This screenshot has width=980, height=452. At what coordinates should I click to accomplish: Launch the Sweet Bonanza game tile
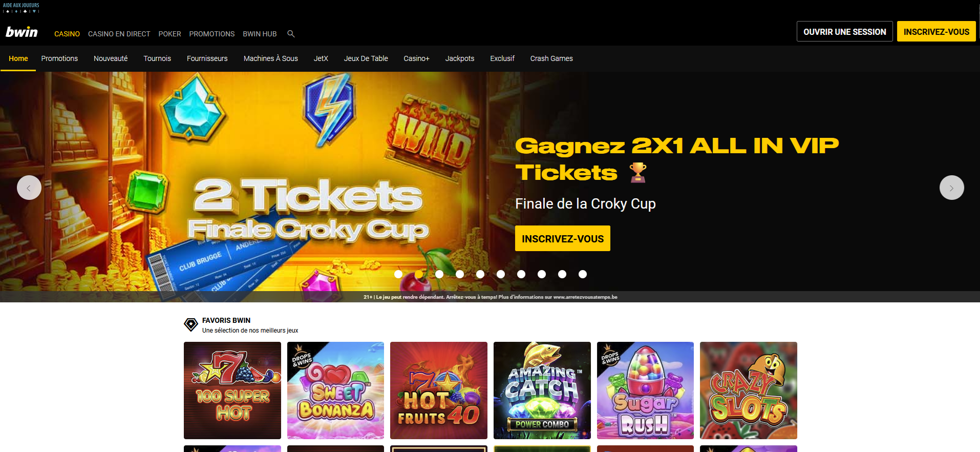pos(335,391)
